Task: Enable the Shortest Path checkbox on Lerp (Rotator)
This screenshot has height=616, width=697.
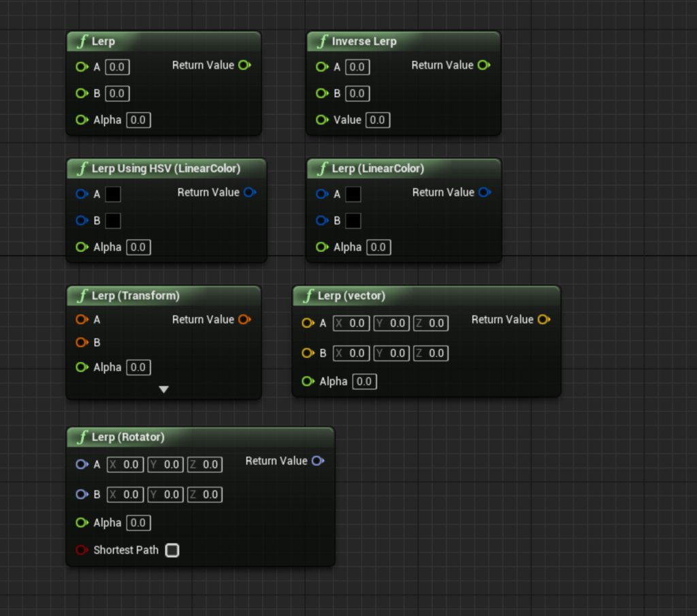Action: pyautogui.click(x=172, y=550)
